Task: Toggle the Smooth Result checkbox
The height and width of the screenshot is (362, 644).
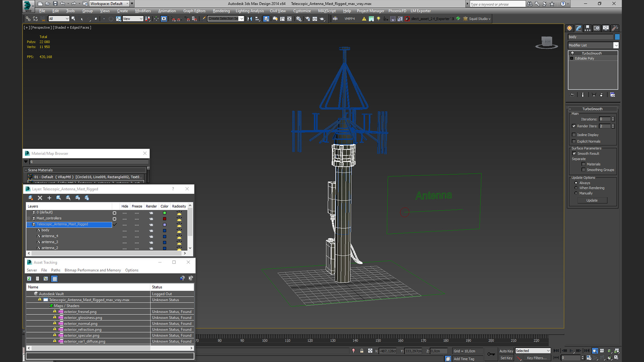Action: coord(574,154)
